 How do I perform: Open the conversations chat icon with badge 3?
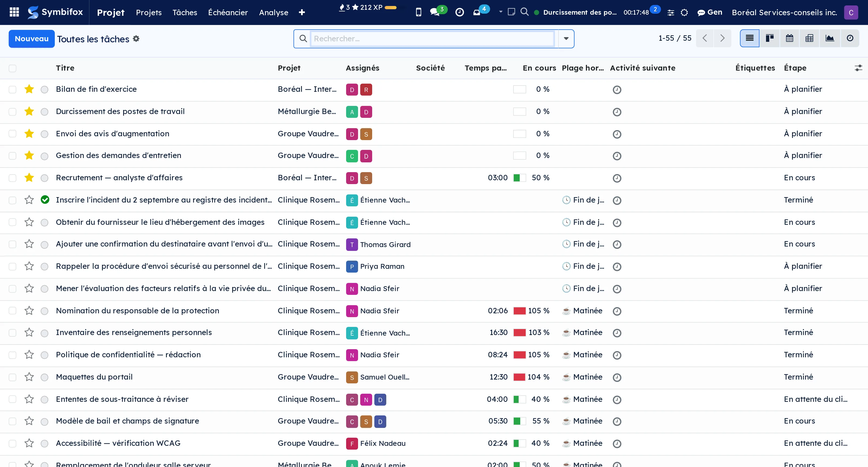[x=435, y=12]
